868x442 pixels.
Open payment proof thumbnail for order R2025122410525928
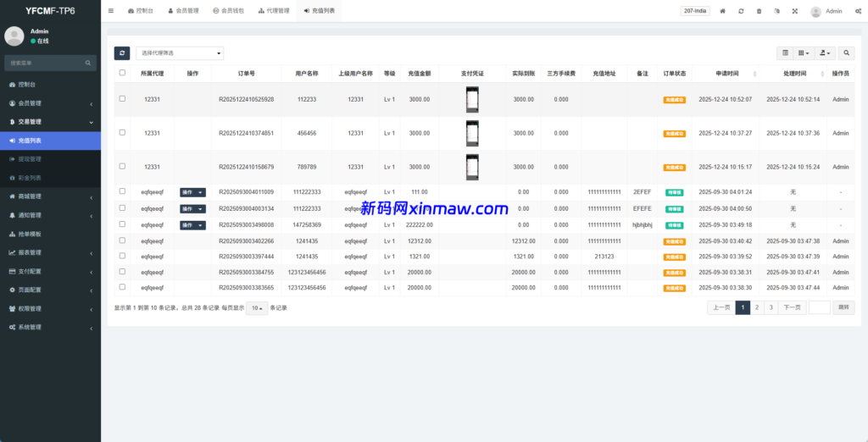(x=472, y=100)
